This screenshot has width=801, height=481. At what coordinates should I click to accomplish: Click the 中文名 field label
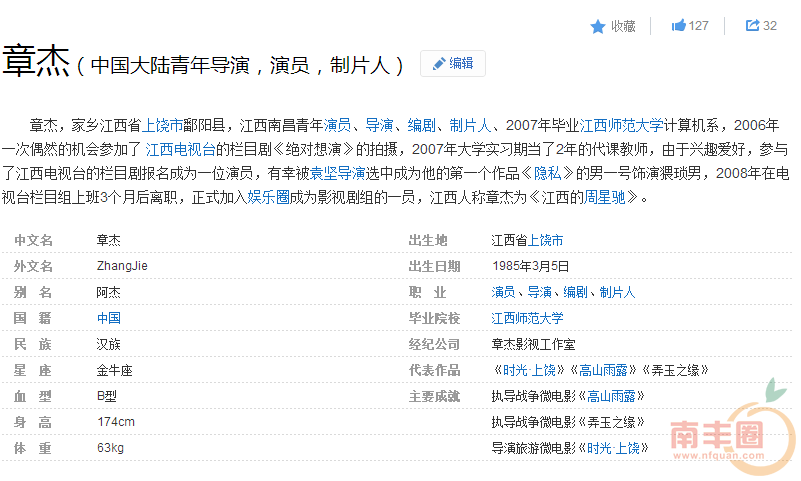pyautogui.click(x=33, y=240)
